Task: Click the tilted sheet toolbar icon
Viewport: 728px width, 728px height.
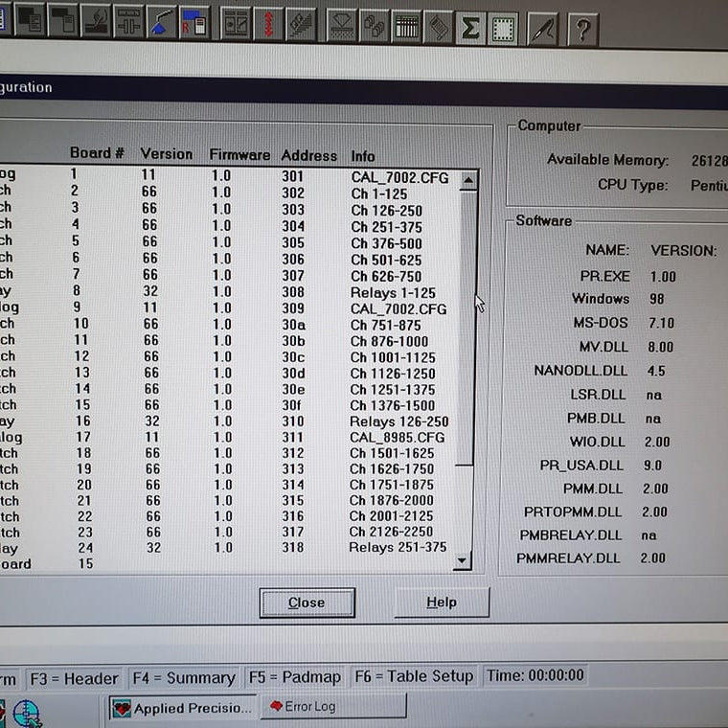Action: [x=439, y=28]
